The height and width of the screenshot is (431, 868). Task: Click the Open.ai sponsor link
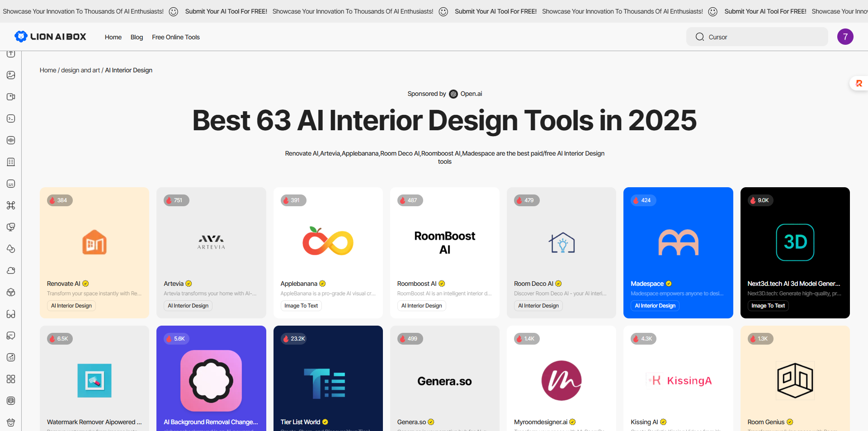point(471,94)
